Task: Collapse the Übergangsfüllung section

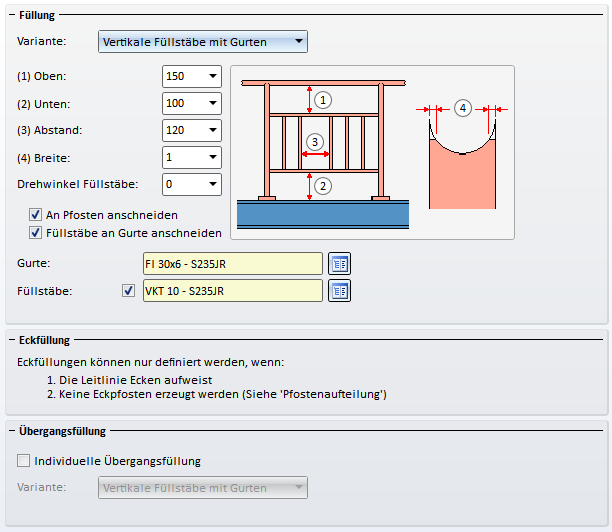Action: (12, 431)
